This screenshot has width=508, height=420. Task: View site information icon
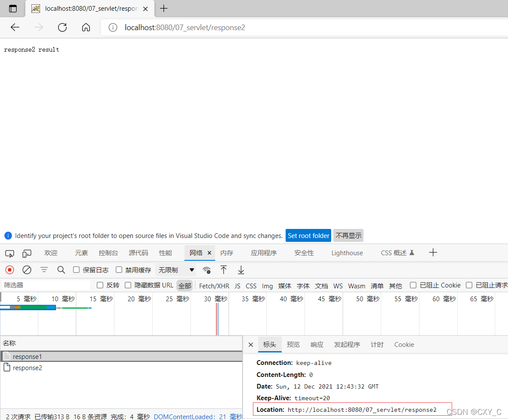pyautogui.click(x=113, y=28)
